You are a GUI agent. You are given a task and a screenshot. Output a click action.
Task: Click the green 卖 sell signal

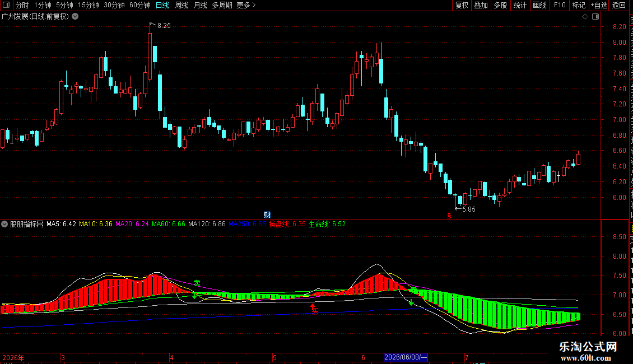(x=197, y=283)
